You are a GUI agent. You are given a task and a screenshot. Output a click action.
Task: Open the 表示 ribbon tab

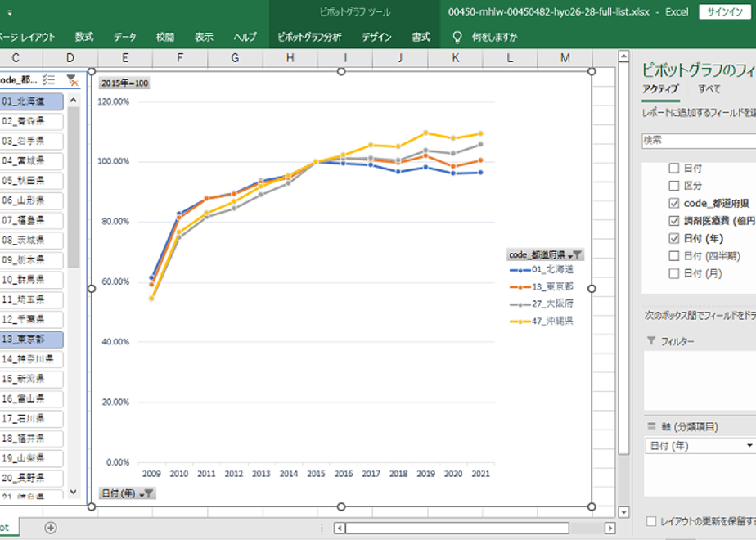204,37
